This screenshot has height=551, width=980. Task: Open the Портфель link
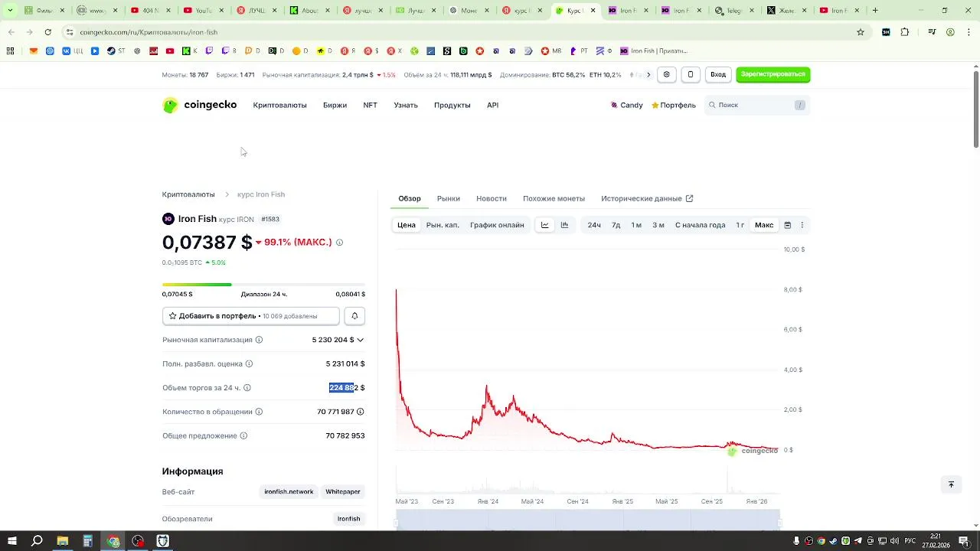pyautogui.click(x=673, y=105)
